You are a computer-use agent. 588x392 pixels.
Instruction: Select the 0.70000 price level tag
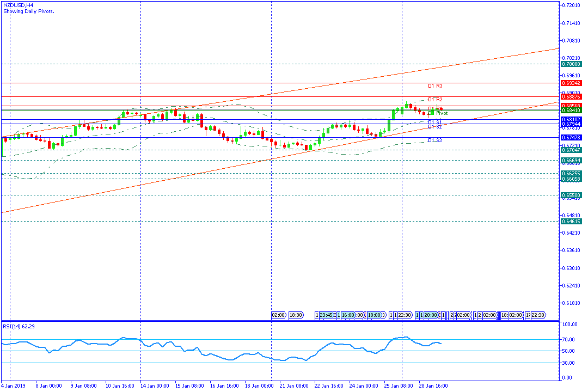tap(571, 64)
